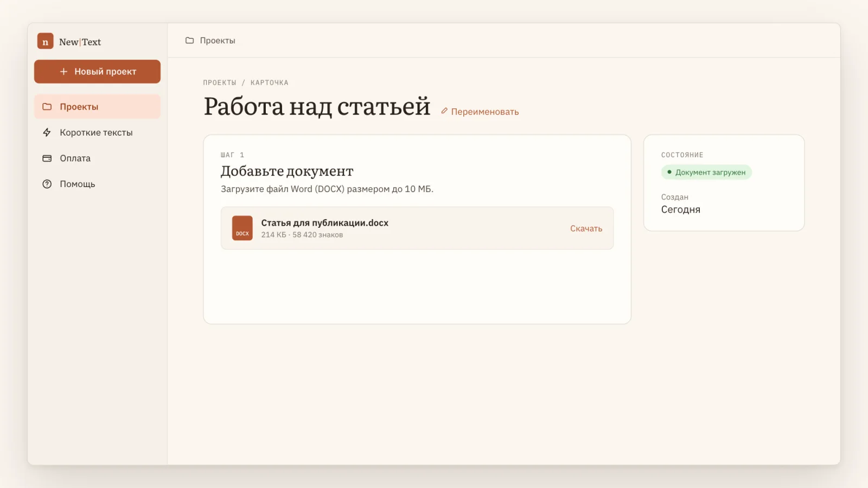Click the card icon next to Оплата

tap(47, 158)
